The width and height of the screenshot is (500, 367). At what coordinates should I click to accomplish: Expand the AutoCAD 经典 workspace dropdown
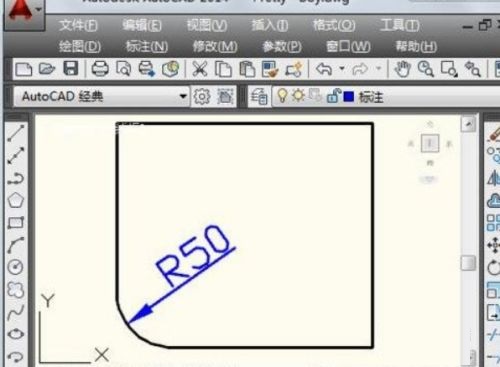pyautogui.click(x=183, y=96)
